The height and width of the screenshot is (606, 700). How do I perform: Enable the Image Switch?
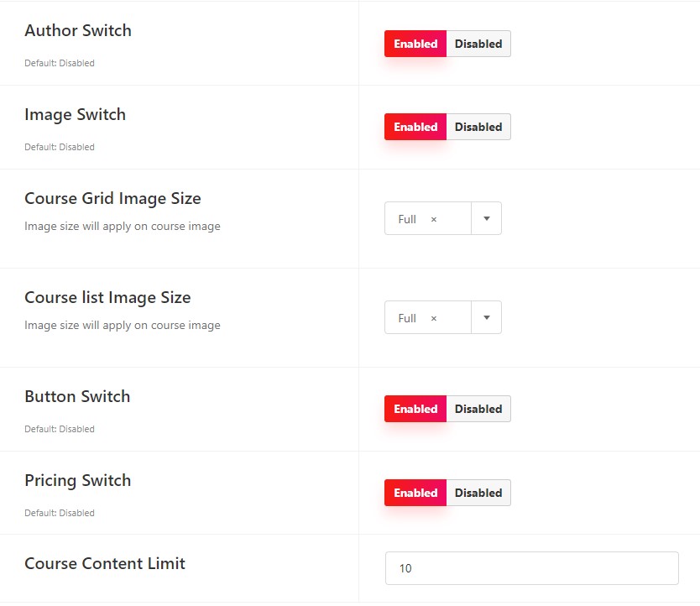(415, 127)
